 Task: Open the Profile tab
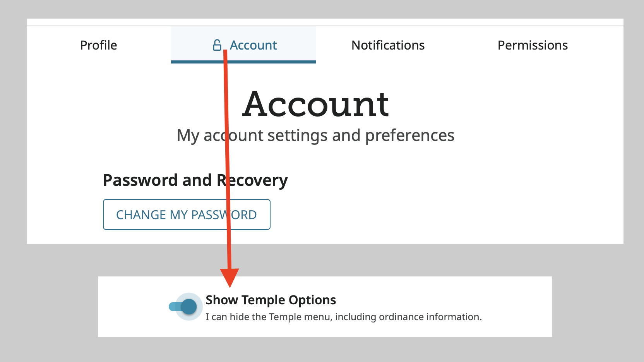(x=99, y=45)
